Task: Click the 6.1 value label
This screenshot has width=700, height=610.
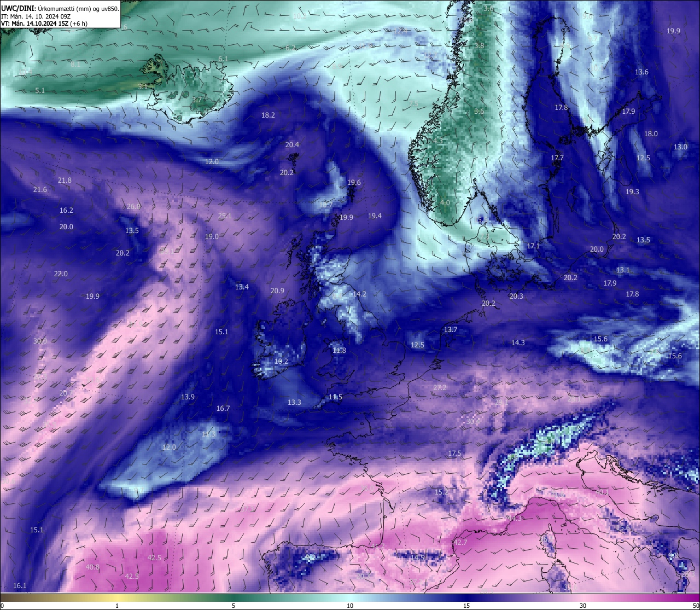Action: (x=223, y=59)
